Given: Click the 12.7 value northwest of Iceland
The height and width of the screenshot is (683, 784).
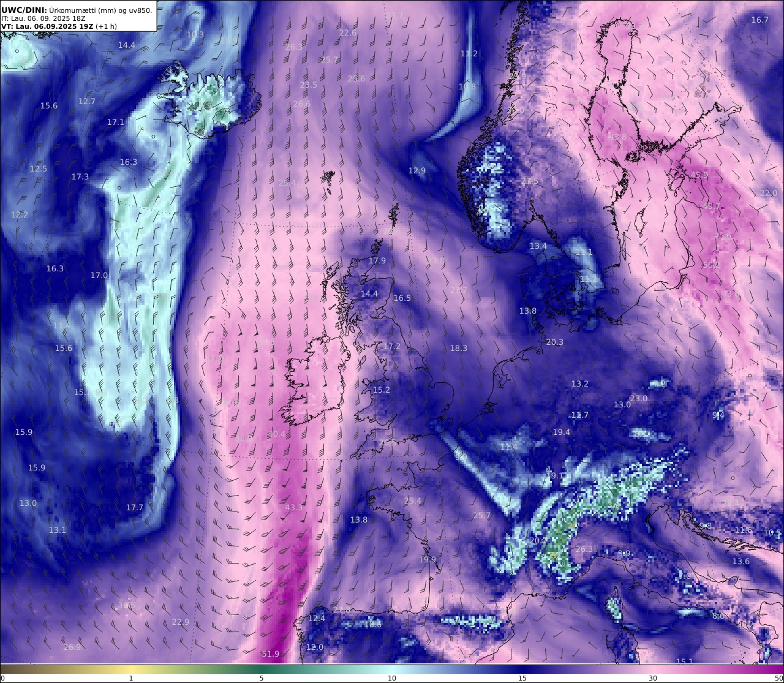Looking at the screenshot, I should click(87, 101).
